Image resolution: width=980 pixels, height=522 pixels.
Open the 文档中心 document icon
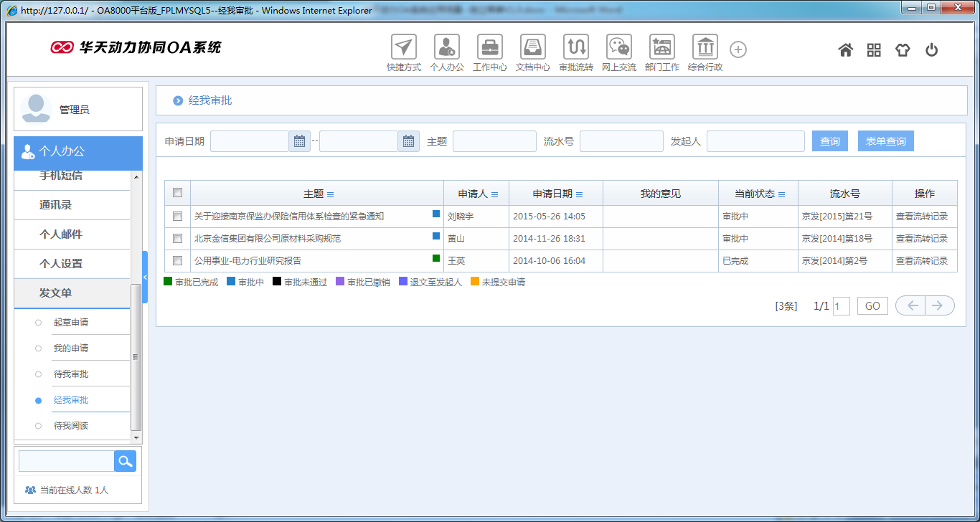click(533, 47)
